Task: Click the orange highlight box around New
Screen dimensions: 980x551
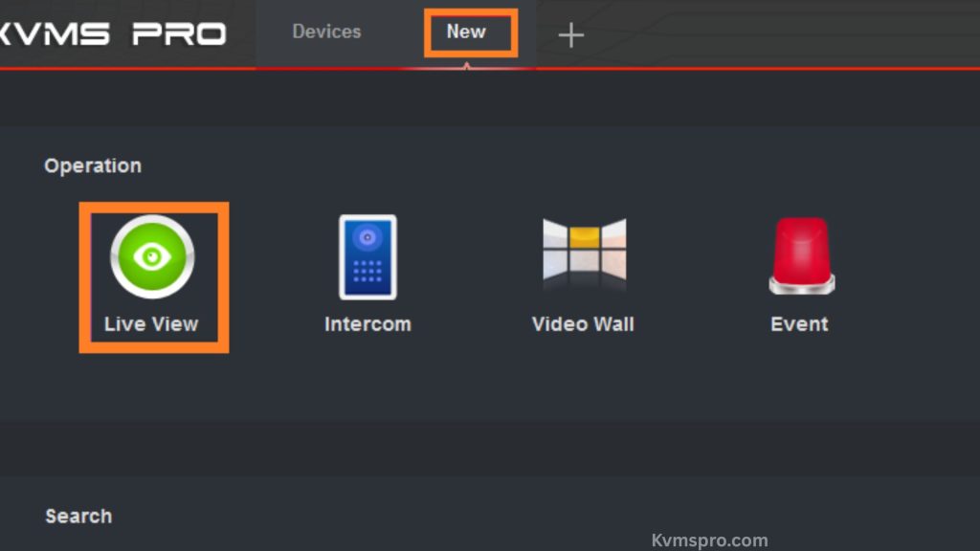Action: [468, 32]
